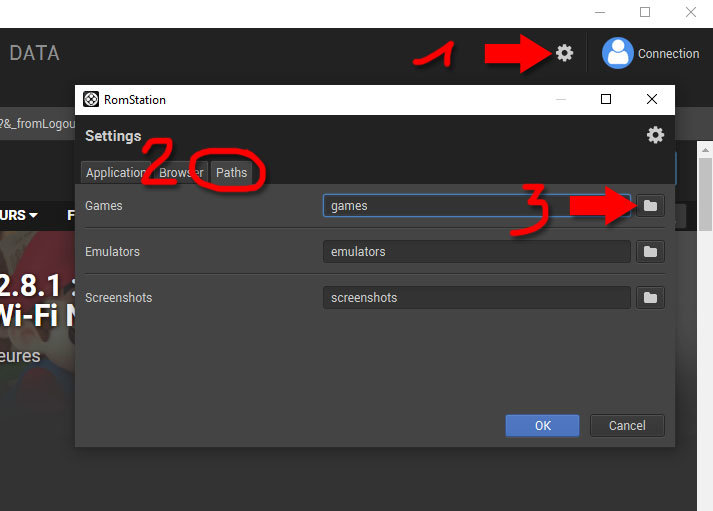Browse for the Games folder
This screenshot has height=511, width=713.
coord(650,205)
